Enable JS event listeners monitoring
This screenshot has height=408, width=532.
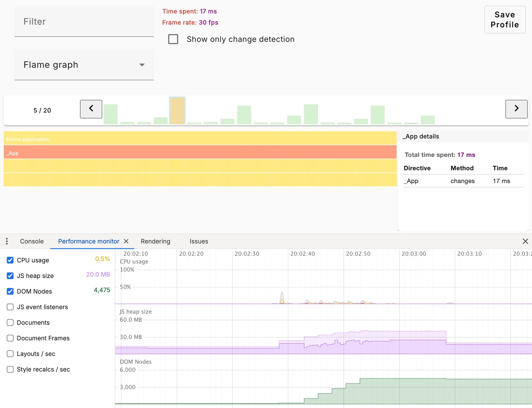pos(10,307)
